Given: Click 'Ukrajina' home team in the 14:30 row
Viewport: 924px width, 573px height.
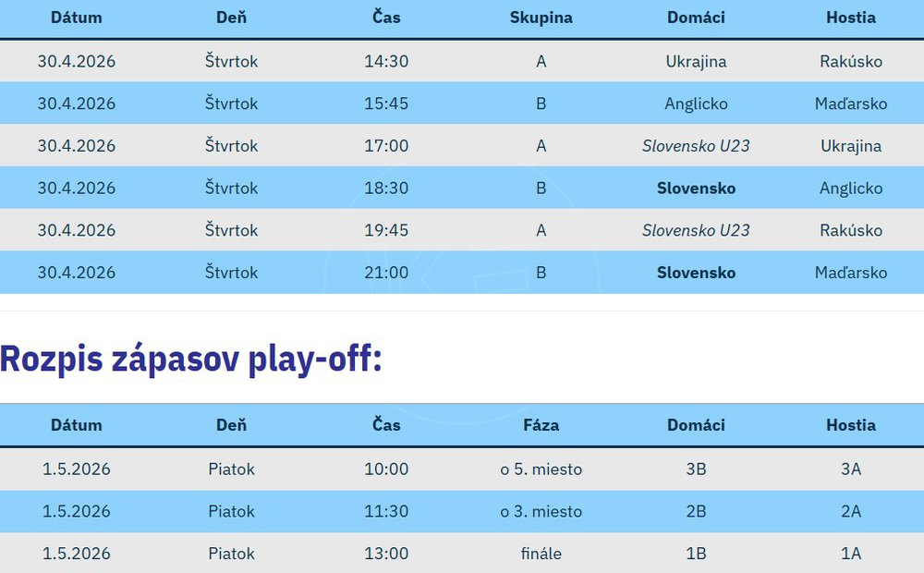Looking at the screenshot, I should coord(696,62).
